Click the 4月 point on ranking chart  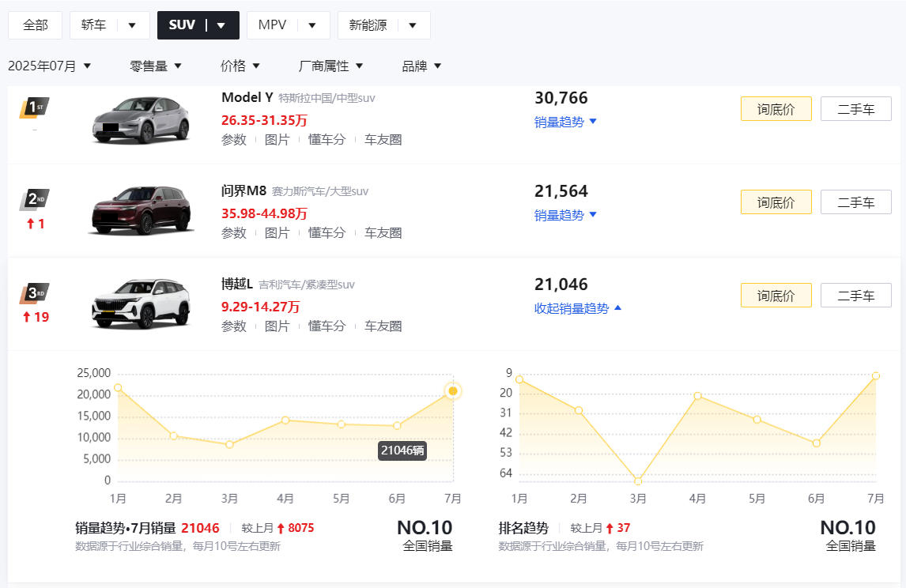pyautogui.click(x=697, y=396)
